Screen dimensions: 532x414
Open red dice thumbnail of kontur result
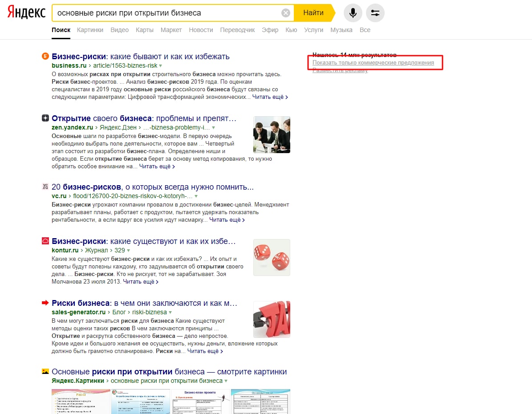point(272,258)
